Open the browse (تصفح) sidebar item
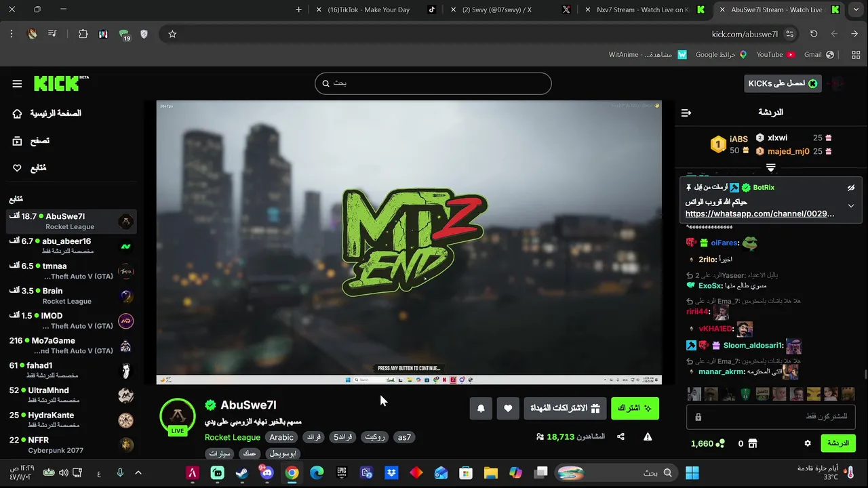 click(32, 140)
